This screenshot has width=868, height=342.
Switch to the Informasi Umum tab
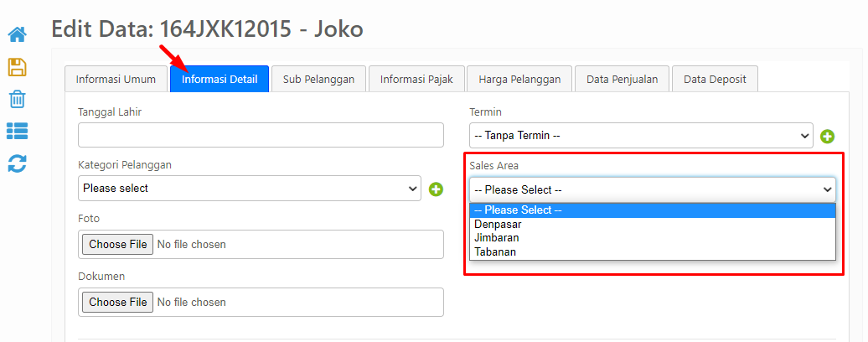pos(116,79)
